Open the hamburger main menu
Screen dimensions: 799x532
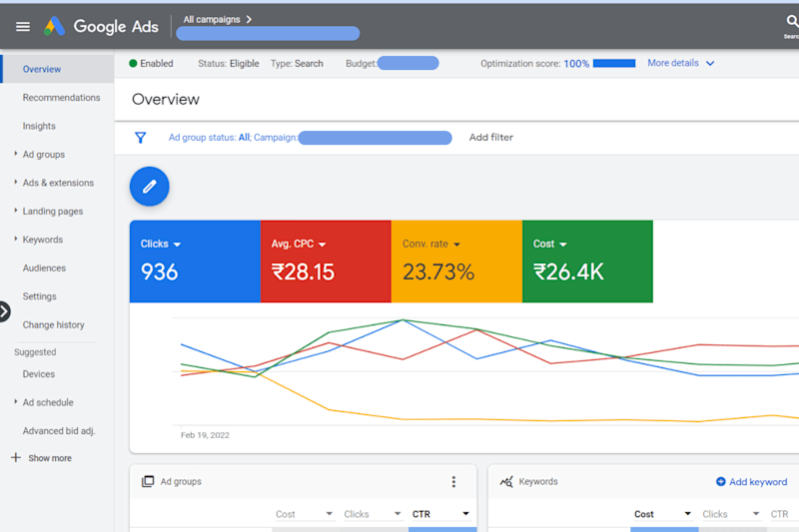point(22,27)
